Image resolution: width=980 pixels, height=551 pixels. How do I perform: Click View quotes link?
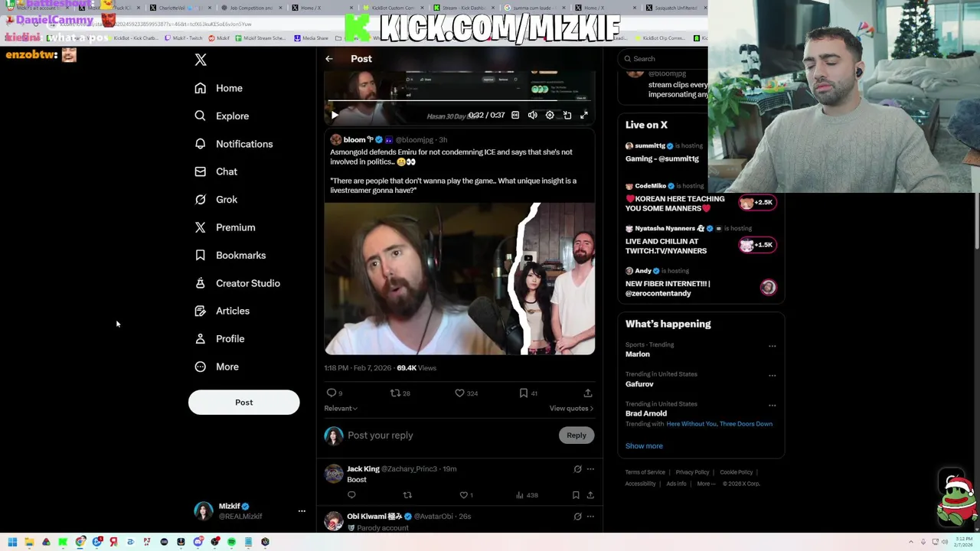(571, 408)
